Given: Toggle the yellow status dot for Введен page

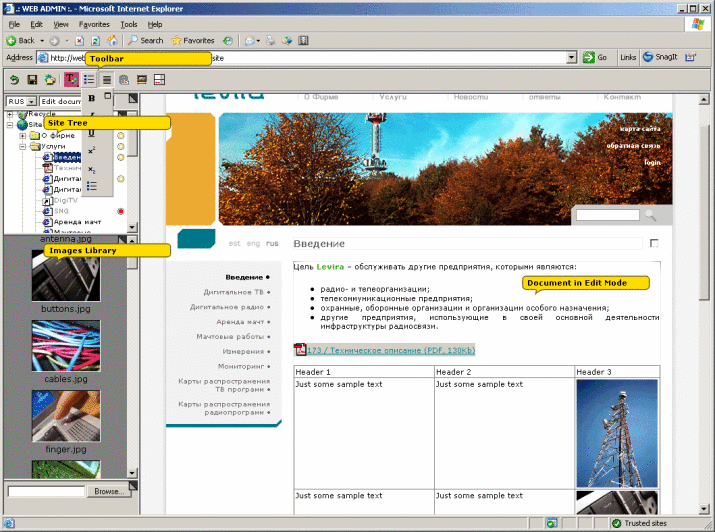Looking at the screenshot, I should point(121,157).
